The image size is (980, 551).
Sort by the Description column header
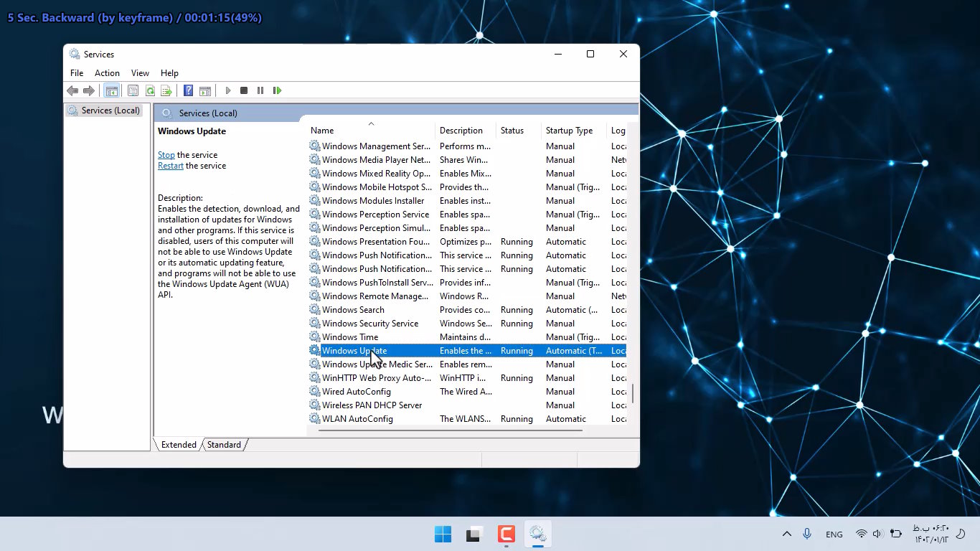[466, 131]
